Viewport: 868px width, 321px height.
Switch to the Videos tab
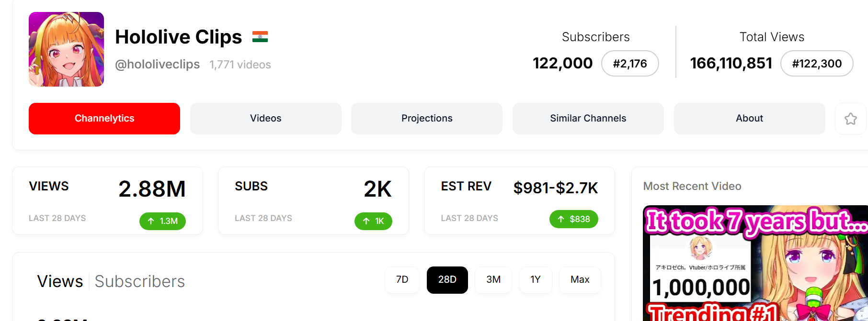click(265, 119)
